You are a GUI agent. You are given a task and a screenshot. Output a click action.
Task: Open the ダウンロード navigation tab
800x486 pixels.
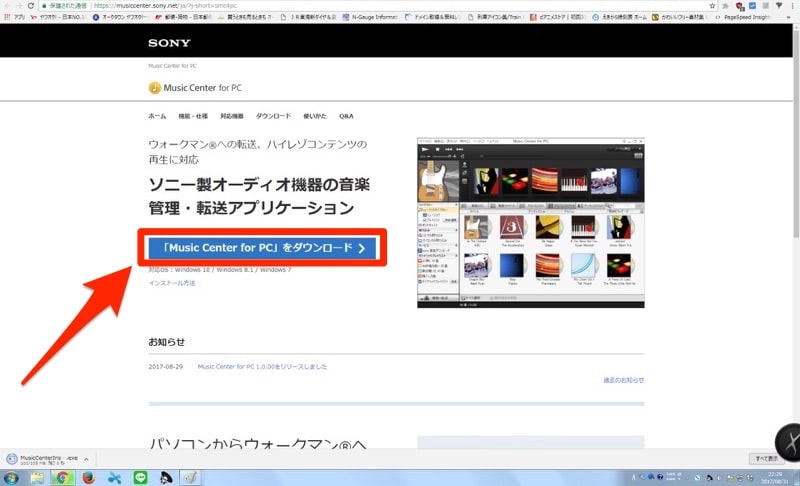(273, 116)
